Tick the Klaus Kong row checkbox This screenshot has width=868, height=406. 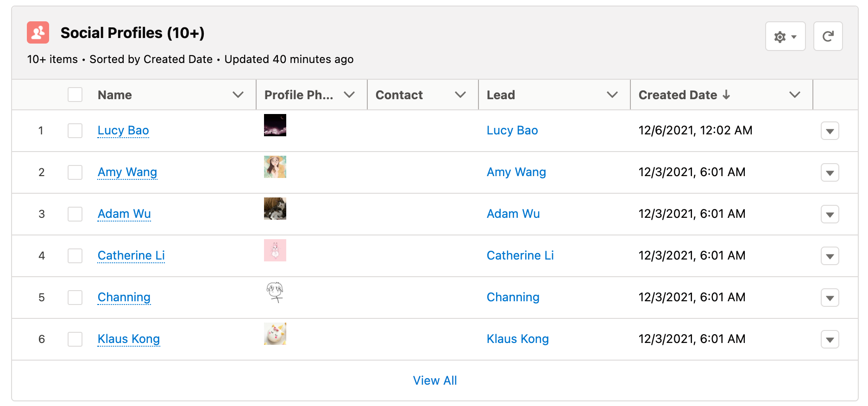click(75, 339)
